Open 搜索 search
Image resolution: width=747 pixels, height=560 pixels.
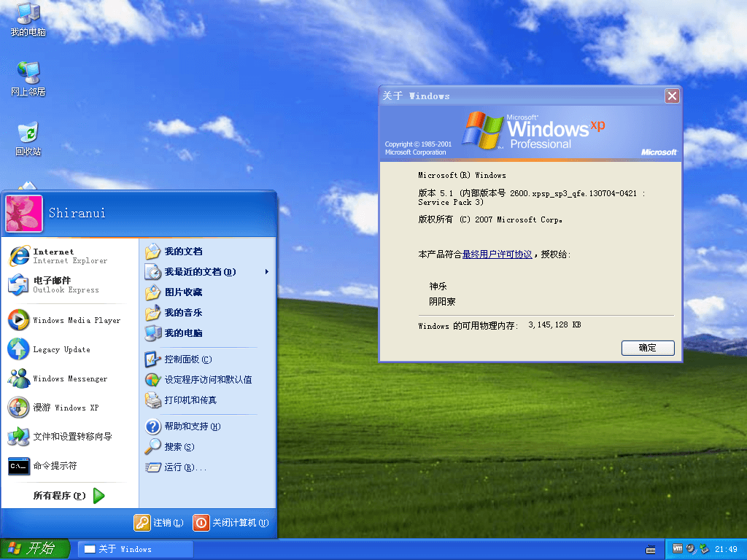[x=208, y=447]
